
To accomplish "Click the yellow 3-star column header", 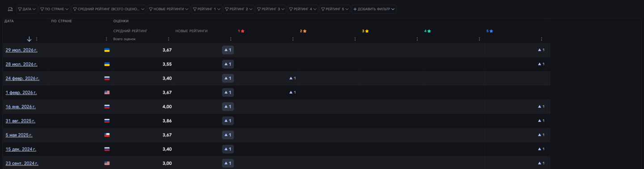I will (x=365, y=31).
